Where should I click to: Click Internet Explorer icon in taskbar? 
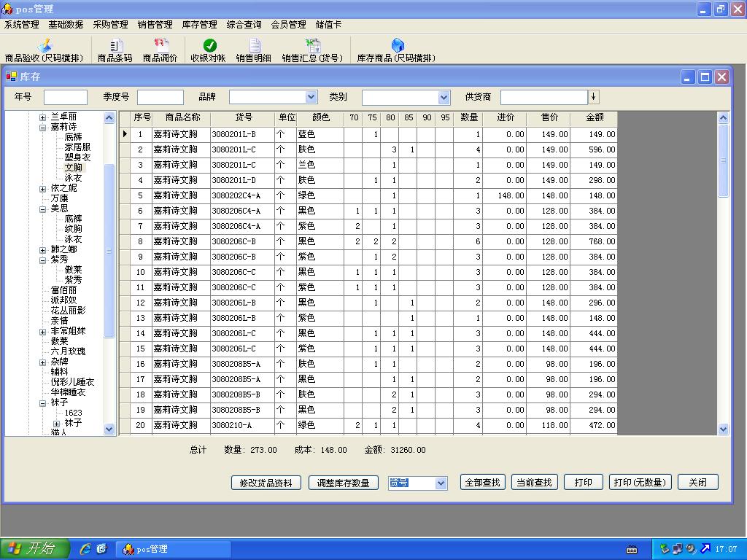tap(85, 549)
